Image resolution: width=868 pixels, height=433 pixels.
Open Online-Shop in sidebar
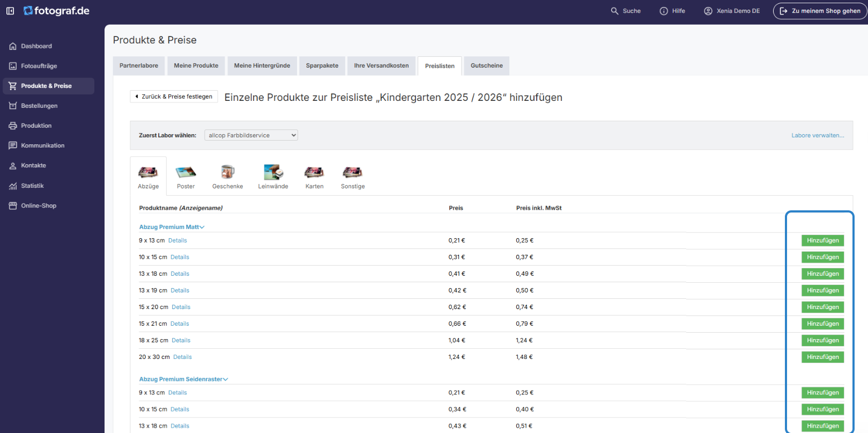(x=48, y=206)
